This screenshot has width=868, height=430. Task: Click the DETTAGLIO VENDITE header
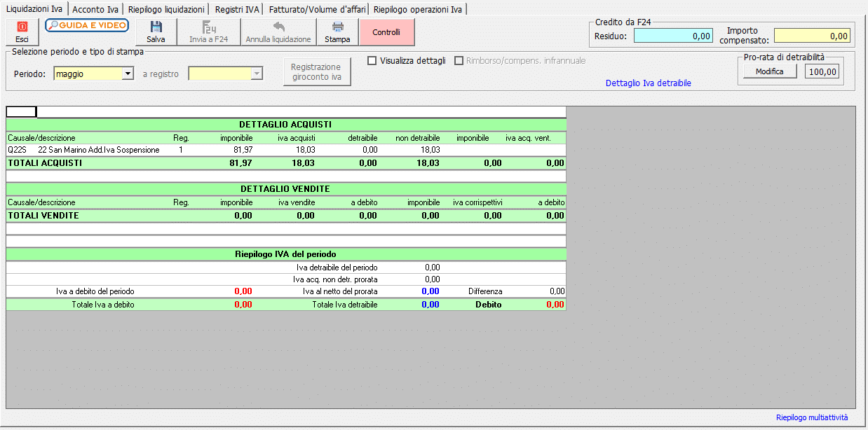[285, 189]
